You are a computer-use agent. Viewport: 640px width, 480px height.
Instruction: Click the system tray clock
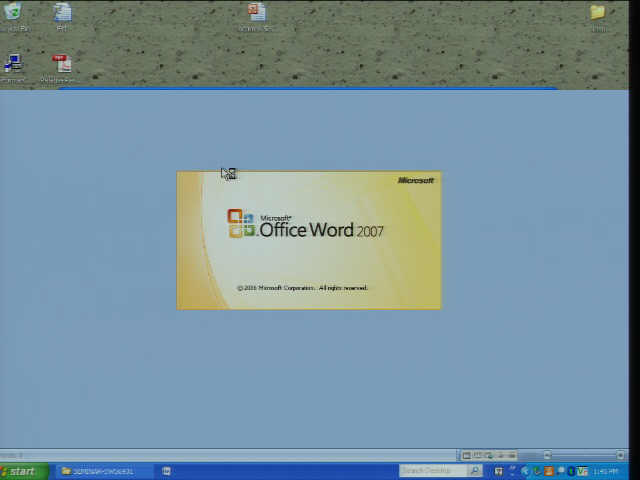pos(606,472)
